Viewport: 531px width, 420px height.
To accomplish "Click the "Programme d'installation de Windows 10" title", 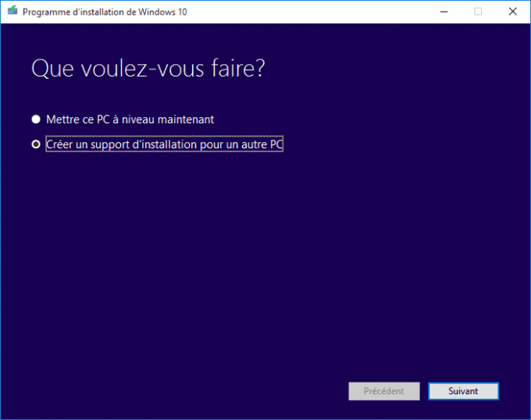I will point(105,12).
